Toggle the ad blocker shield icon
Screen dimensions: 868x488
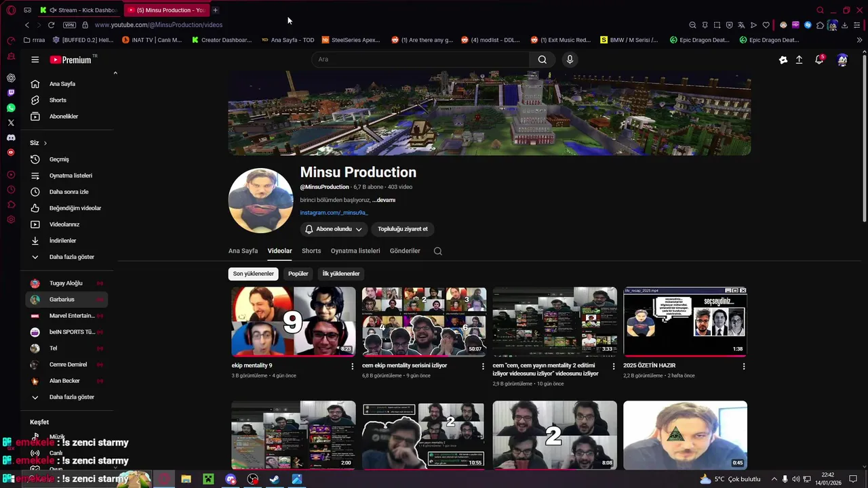click(729, 25)
